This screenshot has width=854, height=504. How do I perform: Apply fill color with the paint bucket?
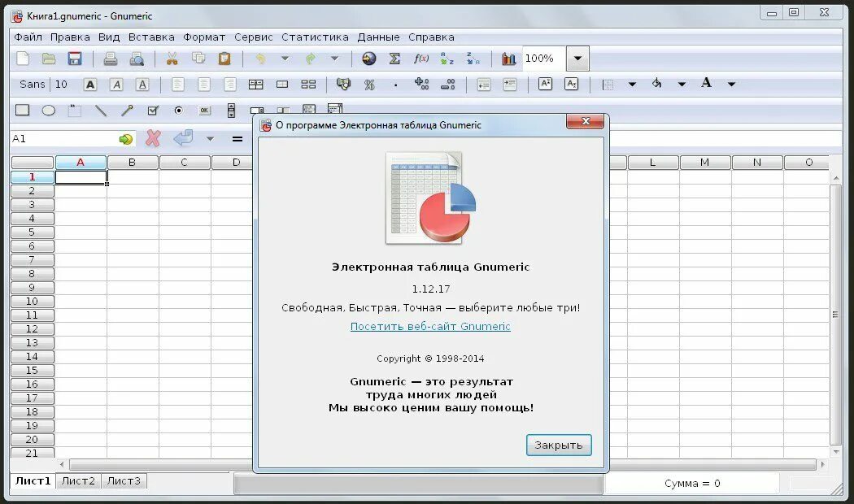tap(657, 84)
